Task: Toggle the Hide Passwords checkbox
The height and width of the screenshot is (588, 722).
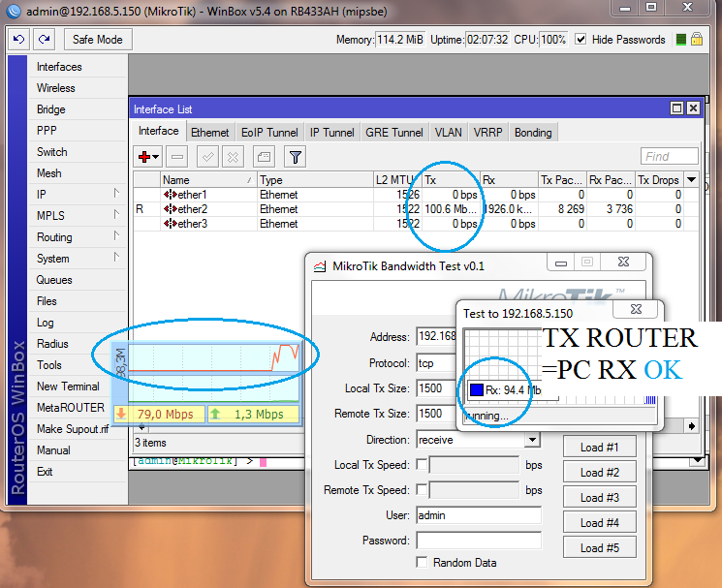Action: 581,39
